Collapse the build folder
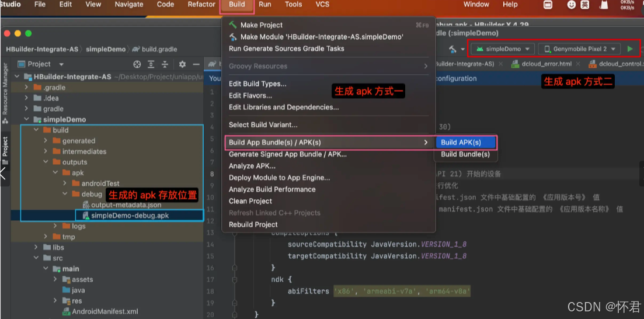 click(36, 130)
